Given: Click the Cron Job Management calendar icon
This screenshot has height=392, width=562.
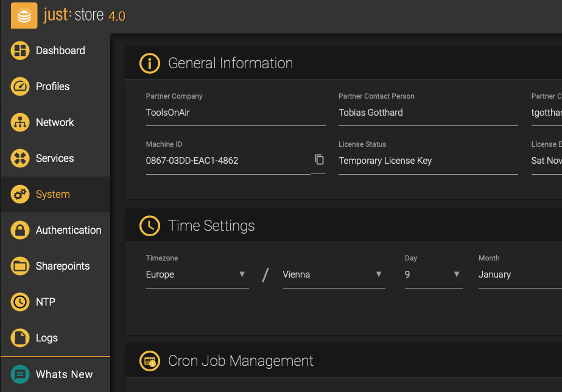Looking at the screenshot, I should [149, 361].
